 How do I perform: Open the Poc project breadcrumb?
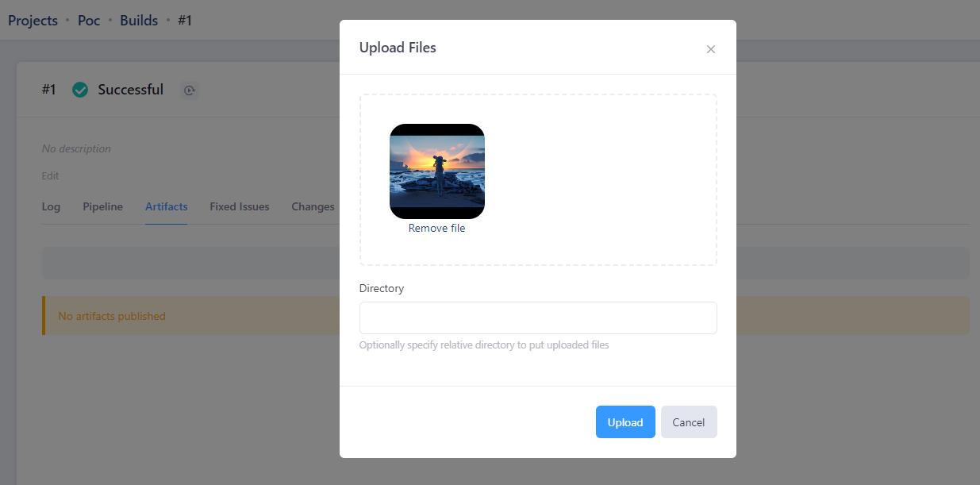click(89, 21)
